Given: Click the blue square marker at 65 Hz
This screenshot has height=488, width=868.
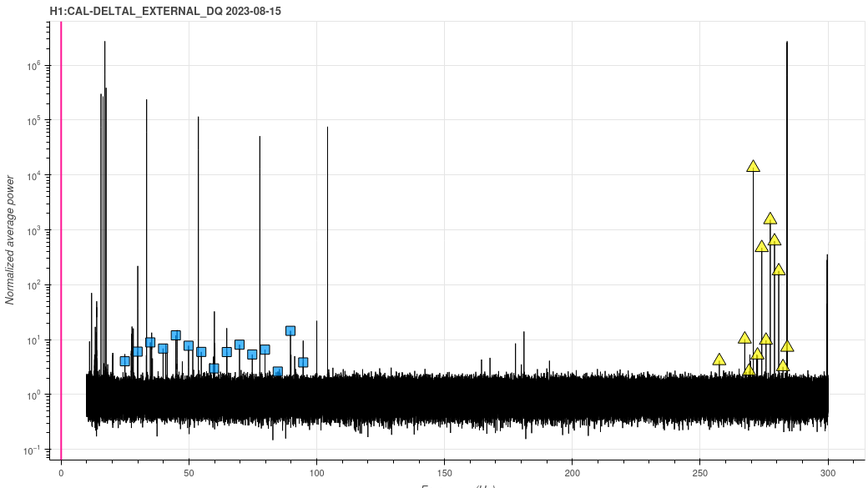Looking at the screenshot, I should click(226, 352).
